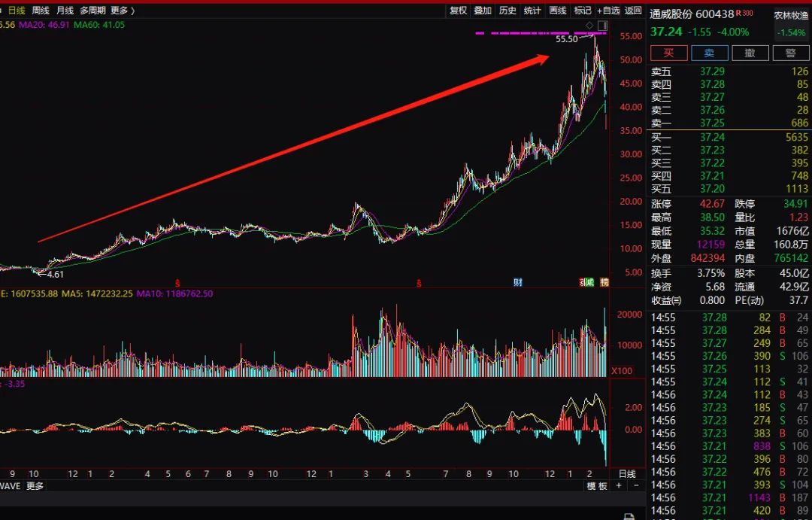Click the 警 alert button

(791, 53)
